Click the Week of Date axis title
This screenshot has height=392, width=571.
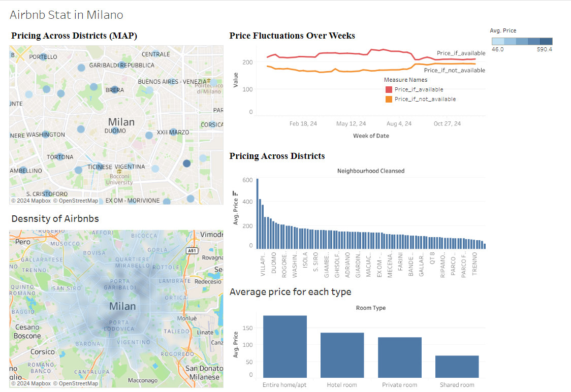(371, 136)
